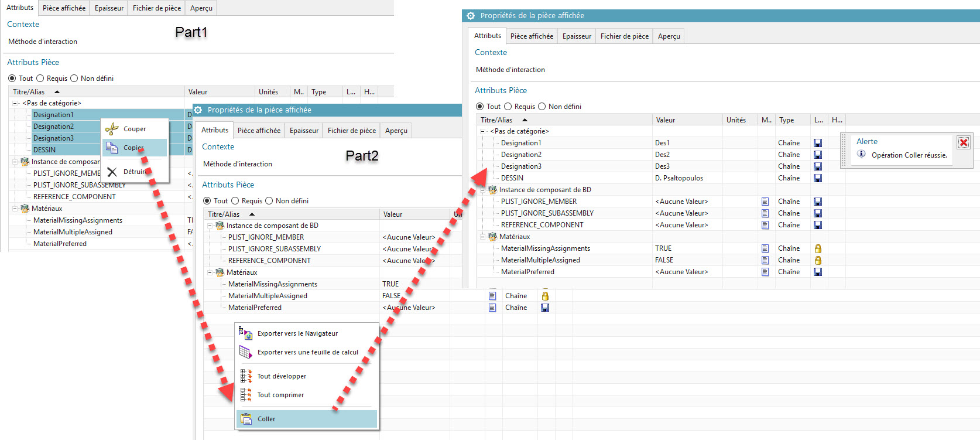Collapse the Pas de catégorie node in Part1
The height and width of the screenshot is (440, 980).
[x=16, y=103]
